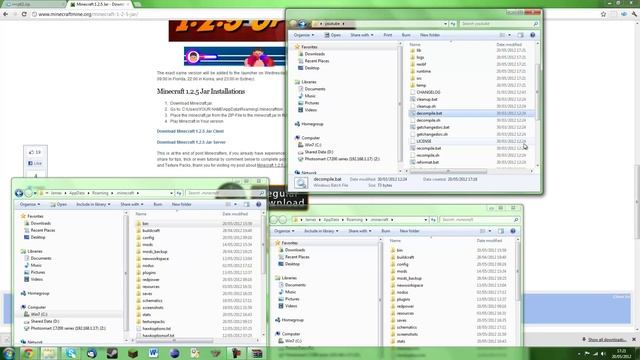Focus search box in right .minecraft window

coord(480,220)
